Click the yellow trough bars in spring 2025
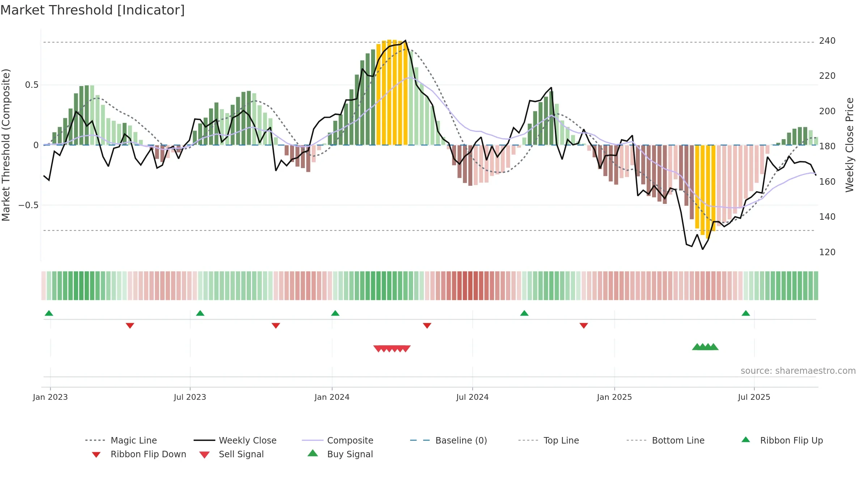 coord(705,192)
